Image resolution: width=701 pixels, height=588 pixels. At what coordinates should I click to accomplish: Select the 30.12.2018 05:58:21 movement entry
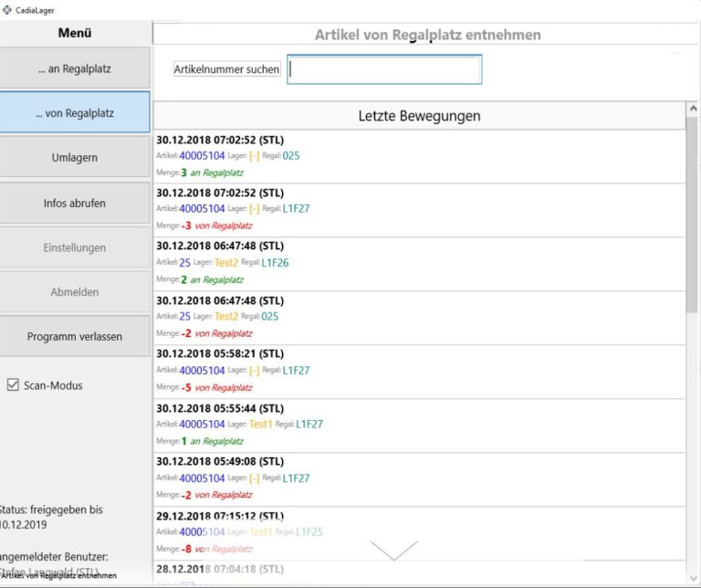[x=419, y=371]
